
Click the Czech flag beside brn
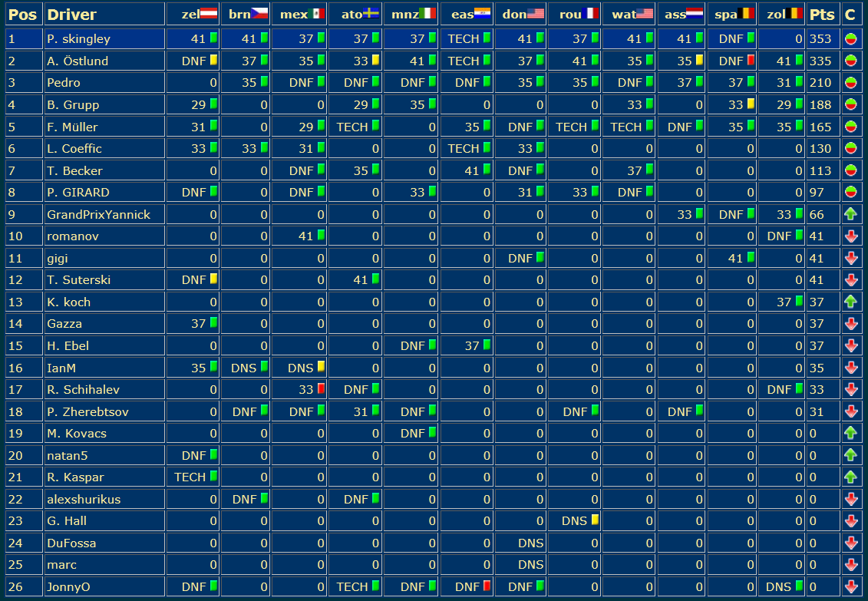[x=262, y=14]
